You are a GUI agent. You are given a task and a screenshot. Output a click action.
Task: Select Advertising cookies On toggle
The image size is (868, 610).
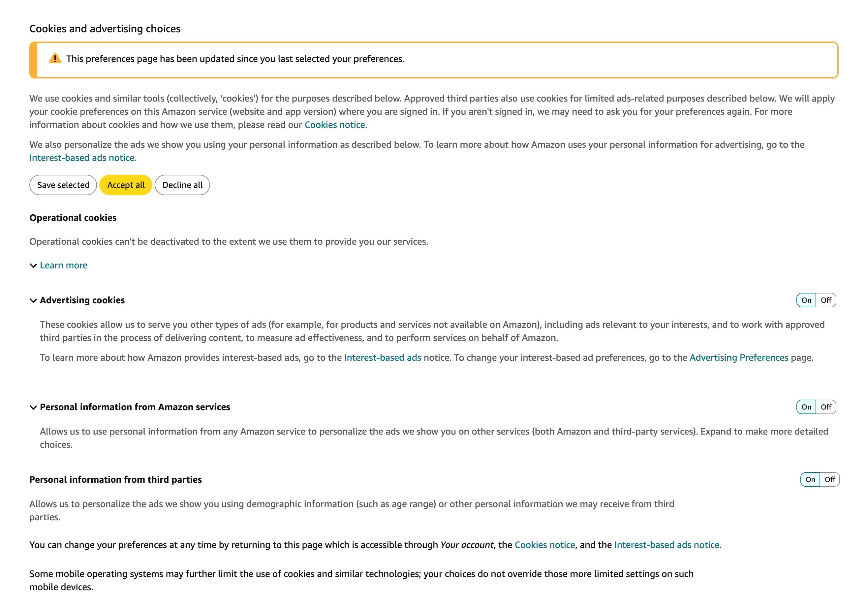click(x=806, y=300)
